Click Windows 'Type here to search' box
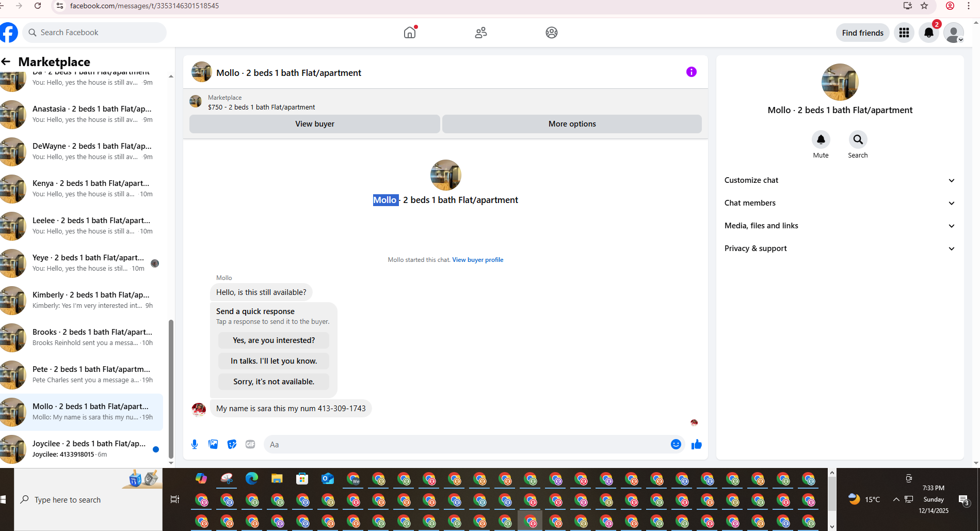 click(x=88, y=499)
